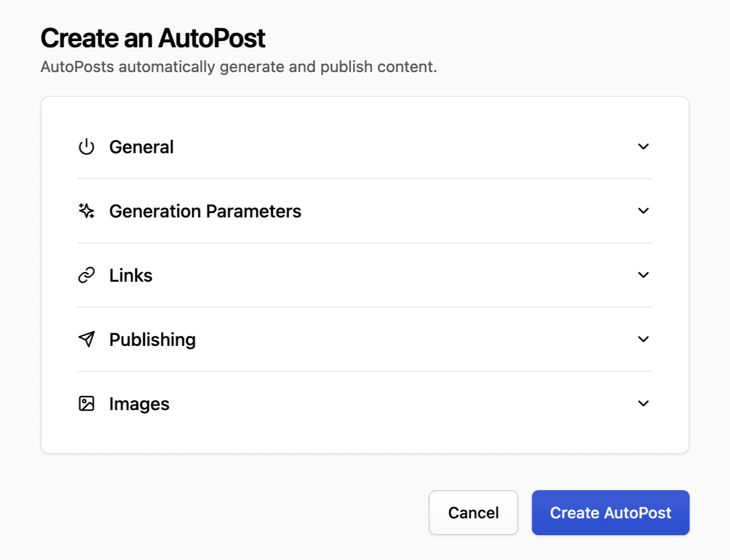The image size is (730, 560).
Task: Open the Images section
Action: click(643, 403)
